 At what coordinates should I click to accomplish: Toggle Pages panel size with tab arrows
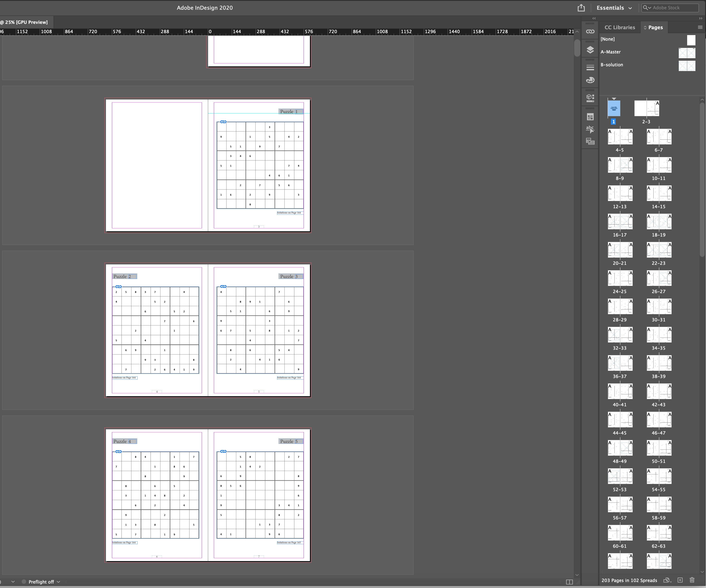pyautogui.click(x=645, y=28)
